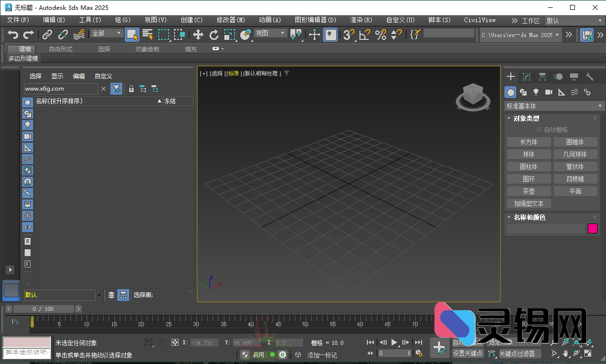Open the Display command panel tab
This screenshot has height=364, width=606.
click(574, 77)
